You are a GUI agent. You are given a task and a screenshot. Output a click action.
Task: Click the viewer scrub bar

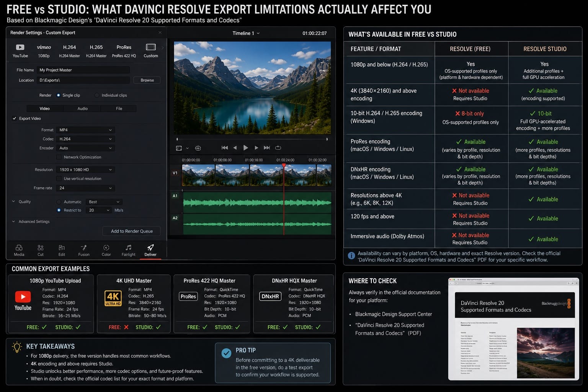click(252, 139)
